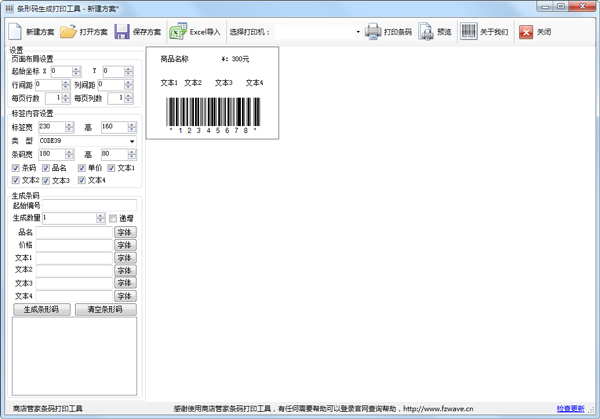Open 预览 print preview icon
The width and height of the screenshot is (600, 419).
pyautogui.click(x=426, y=32)
